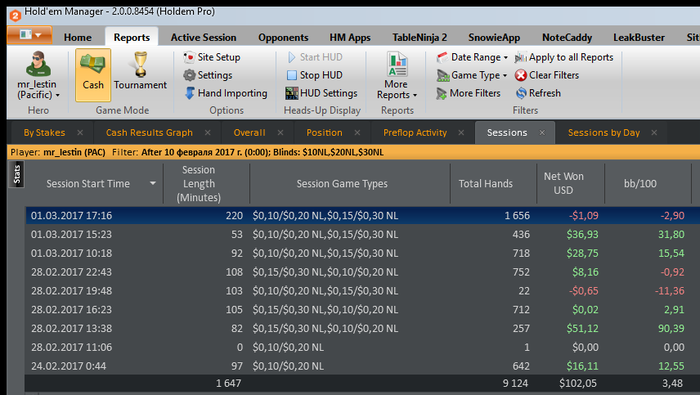Close the Overall report tab
Viewport: 700px width, 395px height.
coord(280,133)
